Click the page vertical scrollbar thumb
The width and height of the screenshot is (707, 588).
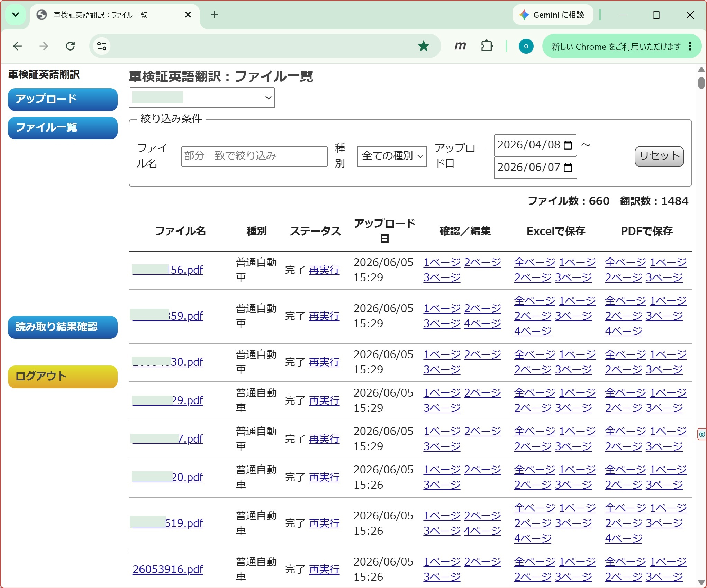coord(701,83)
